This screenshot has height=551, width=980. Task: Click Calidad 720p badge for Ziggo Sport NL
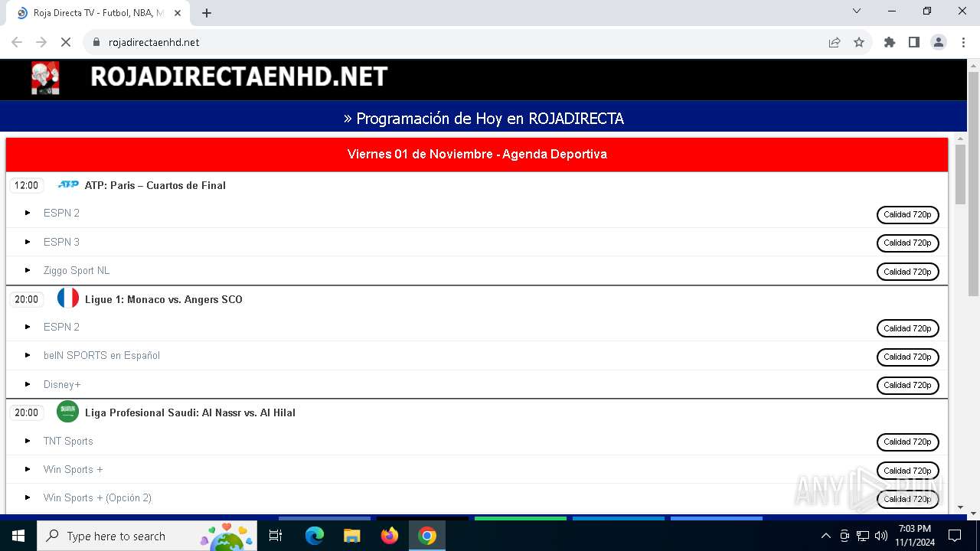(907, 272)
